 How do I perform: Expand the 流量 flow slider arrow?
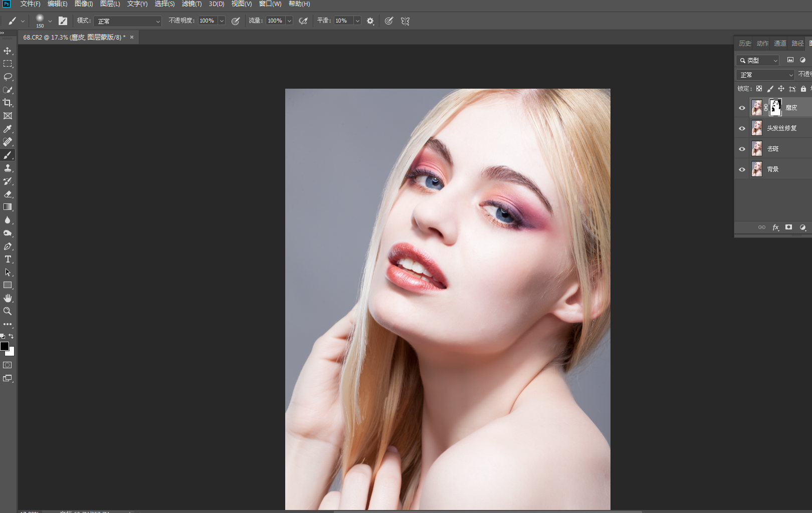pyautogui.click(x=289, y=21)
